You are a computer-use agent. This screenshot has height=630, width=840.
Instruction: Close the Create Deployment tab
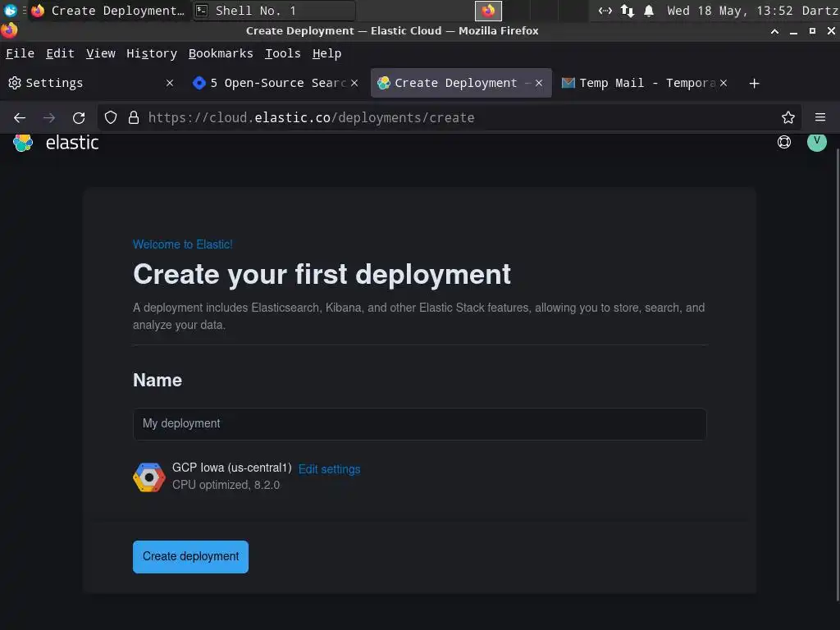(539, 83)
